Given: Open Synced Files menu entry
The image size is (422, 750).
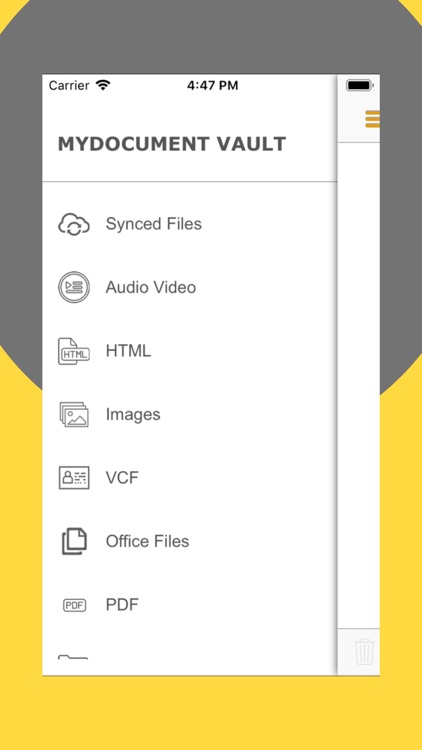Looking at the screenshot, I should 154,224.
